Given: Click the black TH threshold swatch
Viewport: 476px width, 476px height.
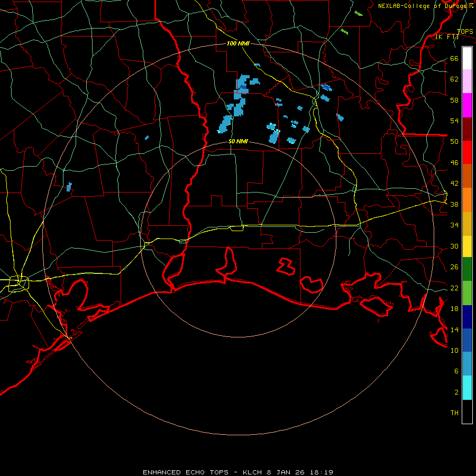Looking at the screenshot, I should point(467,411).
